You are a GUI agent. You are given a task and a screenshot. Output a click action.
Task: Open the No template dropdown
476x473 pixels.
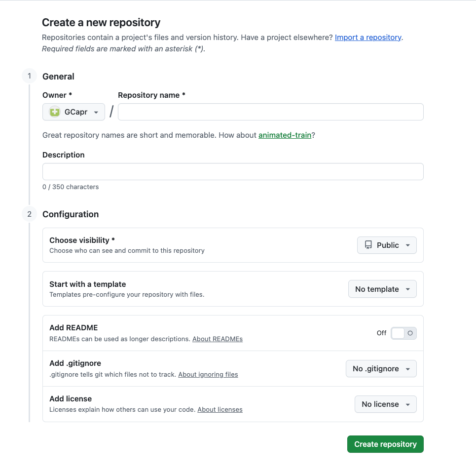tap(382, 289)
